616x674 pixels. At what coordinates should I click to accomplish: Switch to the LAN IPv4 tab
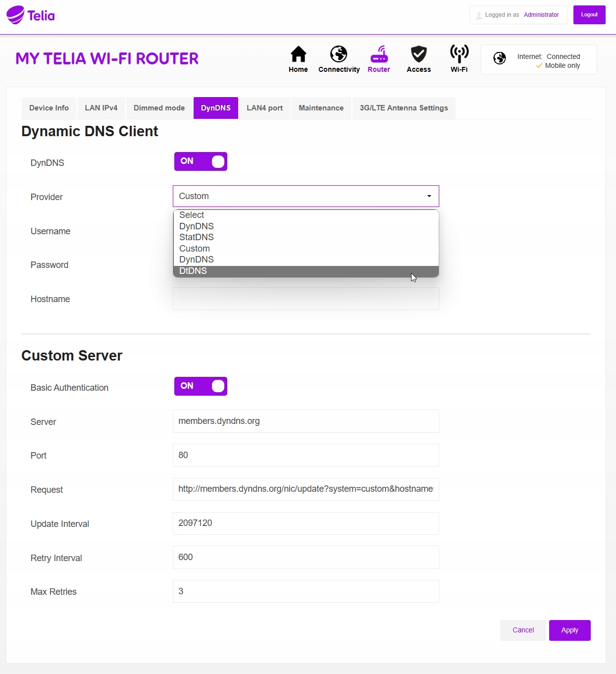pos(101,108)
